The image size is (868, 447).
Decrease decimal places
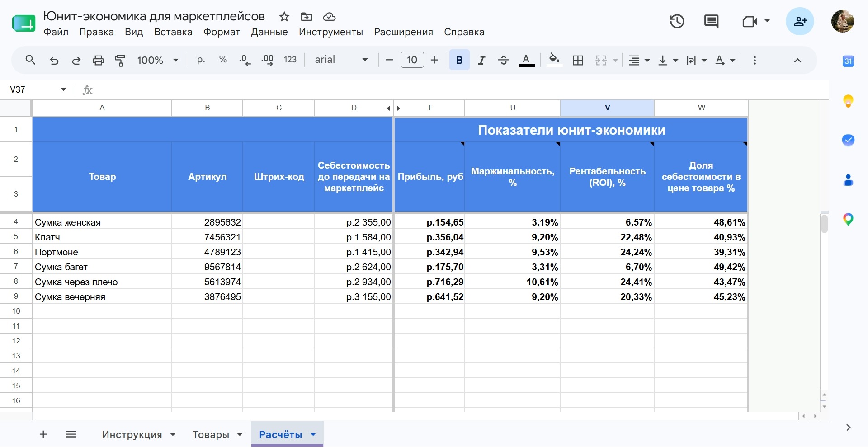245,60
